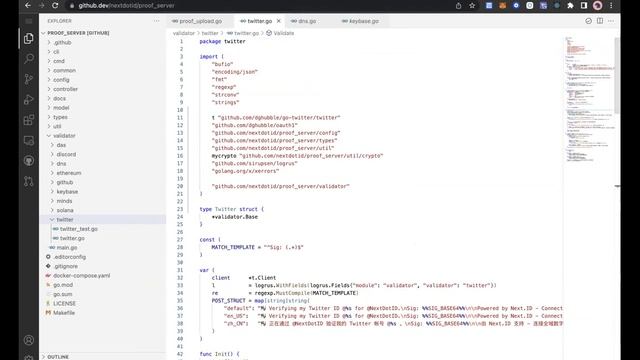Open the Makefile in explorer
This screenshot has height=360, width=640.
coord(64,313)
